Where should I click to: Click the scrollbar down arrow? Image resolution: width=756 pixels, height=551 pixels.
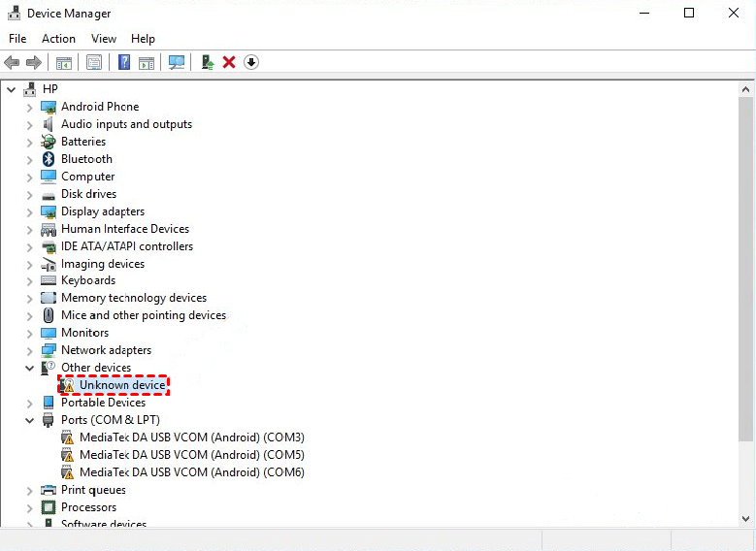click(x=745, y=519)
